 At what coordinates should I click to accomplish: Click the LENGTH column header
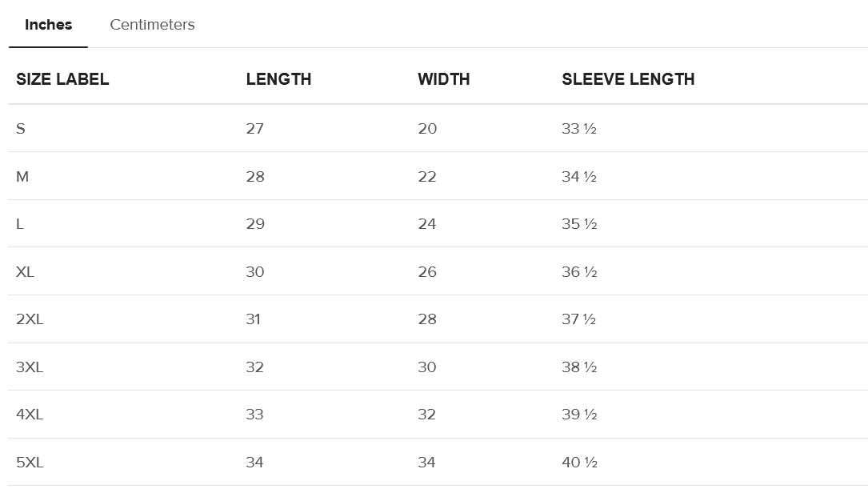(x=278, y=79)
